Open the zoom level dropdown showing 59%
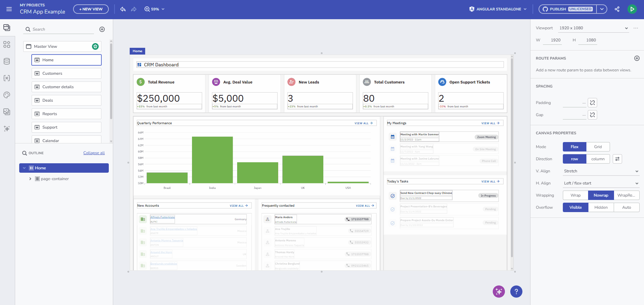This screenshot has height=305, width=644. click(x=154, y=9)
